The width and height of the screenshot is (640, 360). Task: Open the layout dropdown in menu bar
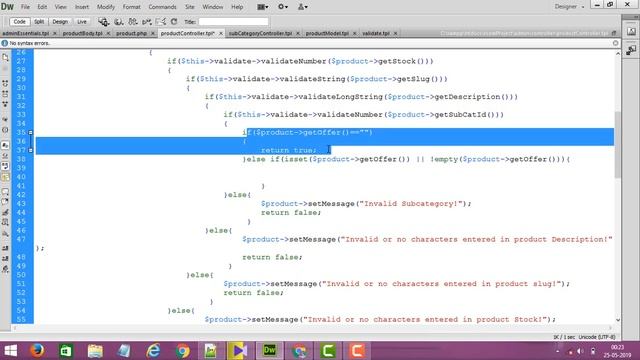click(x=262, y=7)
